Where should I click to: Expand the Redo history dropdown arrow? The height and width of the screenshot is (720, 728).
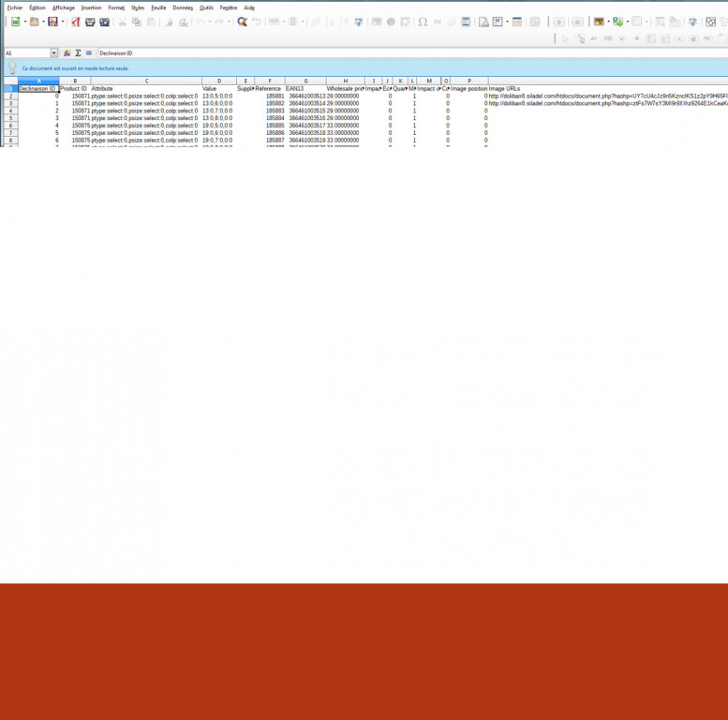(229, 22)
